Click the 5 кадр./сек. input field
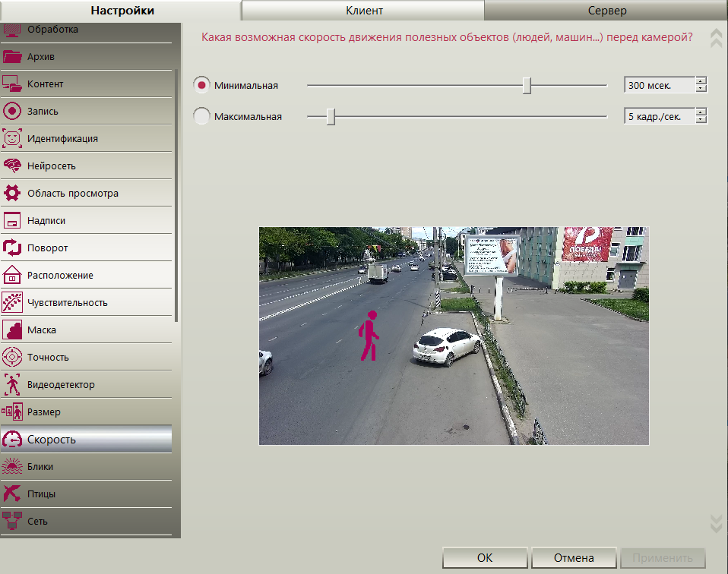 pyautogui.click(x=660, y=116)
